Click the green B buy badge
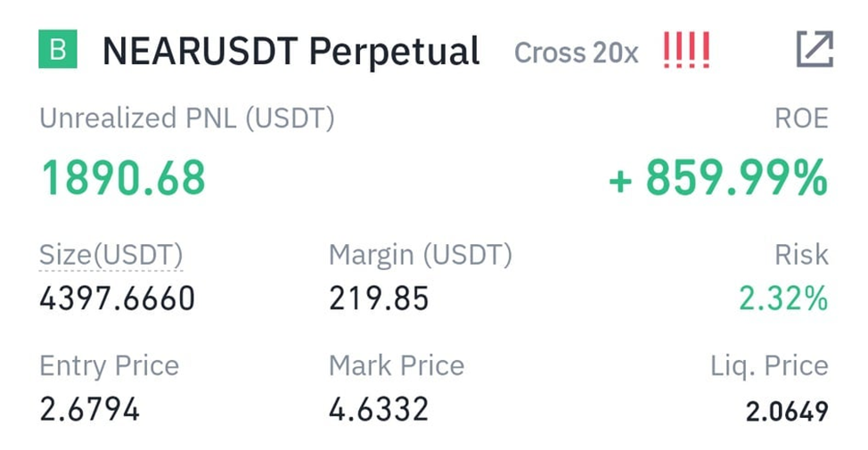Screen dimensions: 868x450 coord(58,51)
